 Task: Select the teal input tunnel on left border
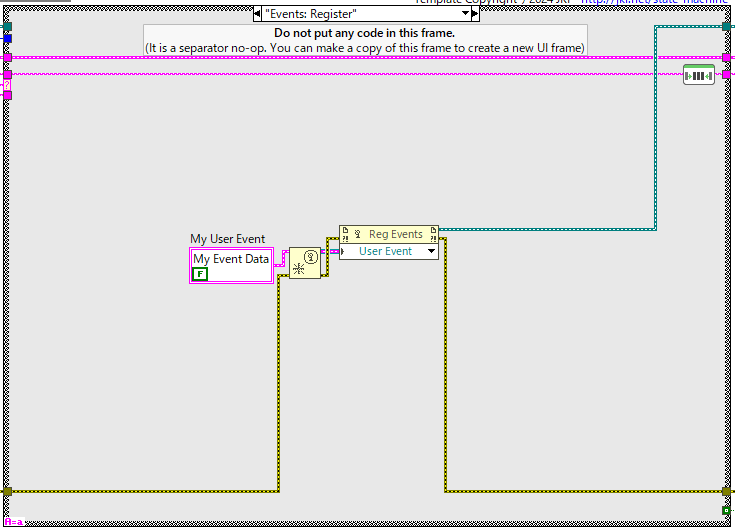[8, 27]
